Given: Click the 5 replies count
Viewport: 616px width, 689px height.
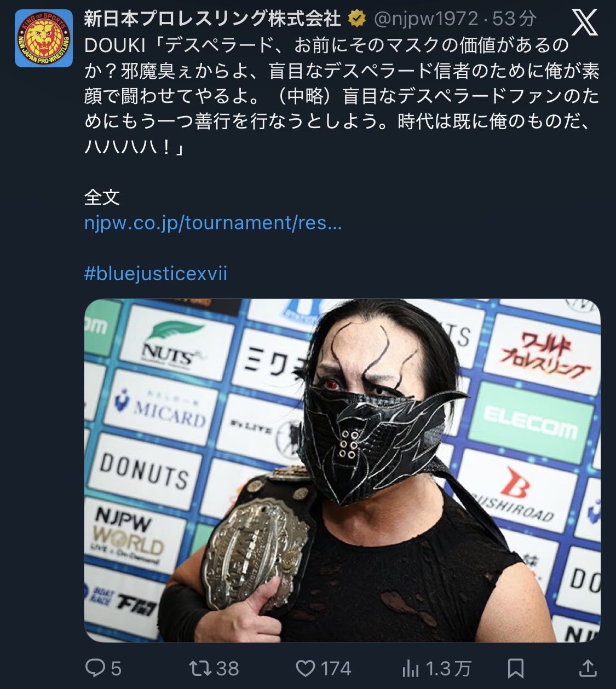Looking at the screenshot, I should (116, 668).
